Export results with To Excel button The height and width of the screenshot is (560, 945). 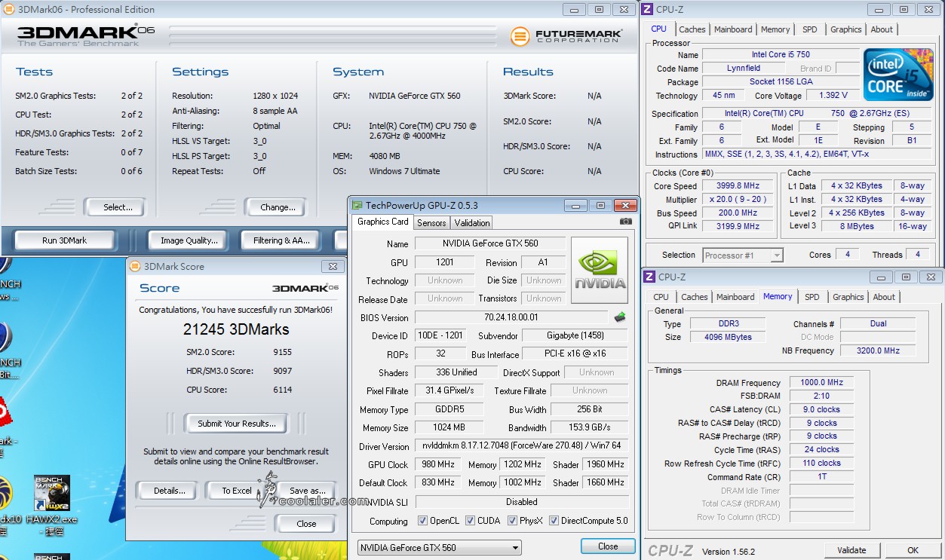coord(237,491)
